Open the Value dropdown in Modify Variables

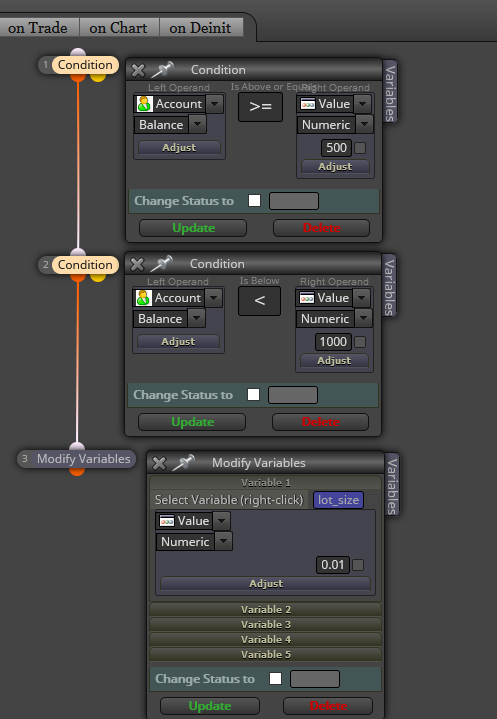(x=222, y=521)
